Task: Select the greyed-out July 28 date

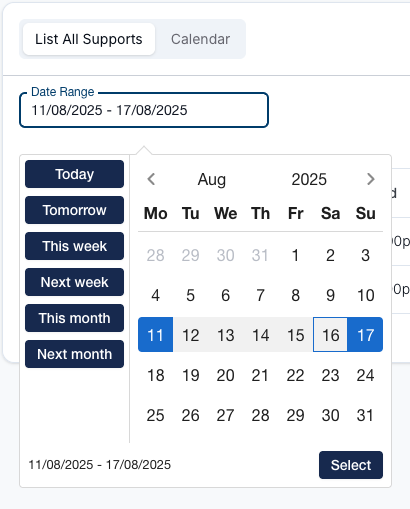Action: [x=155, y=255]
